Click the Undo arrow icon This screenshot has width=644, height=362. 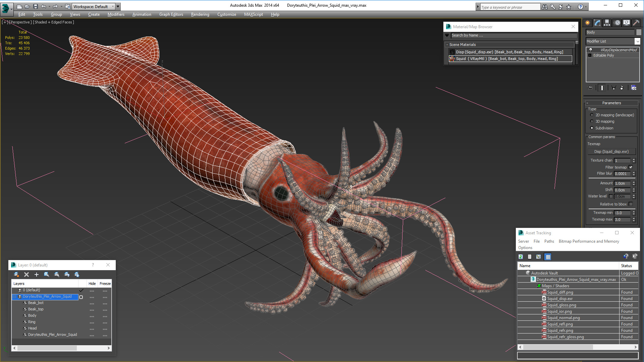click(x=43, y=6)
